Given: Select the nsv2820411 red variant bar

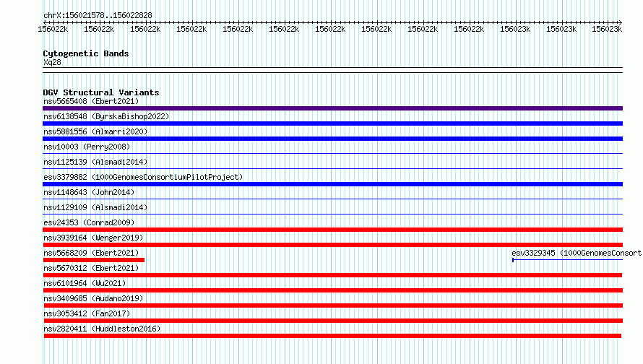Looking at the screenshot, I should click(332, 336).
